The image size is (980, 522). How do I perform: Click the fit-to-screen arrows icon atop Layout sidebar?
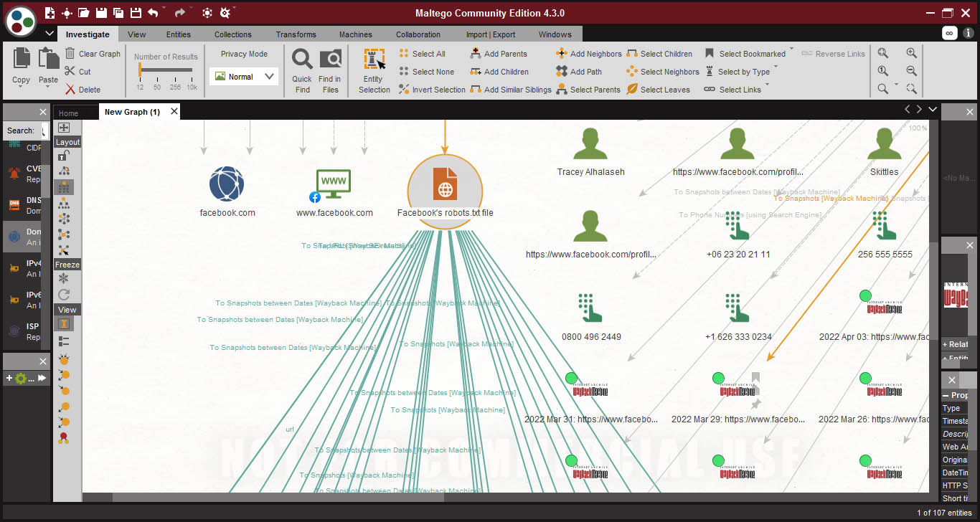tap(64, 128)
